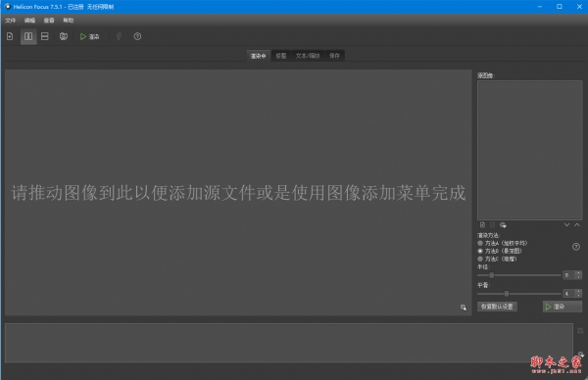
Task: Open help from the toolbar question icon
Action: pos(137,36)
